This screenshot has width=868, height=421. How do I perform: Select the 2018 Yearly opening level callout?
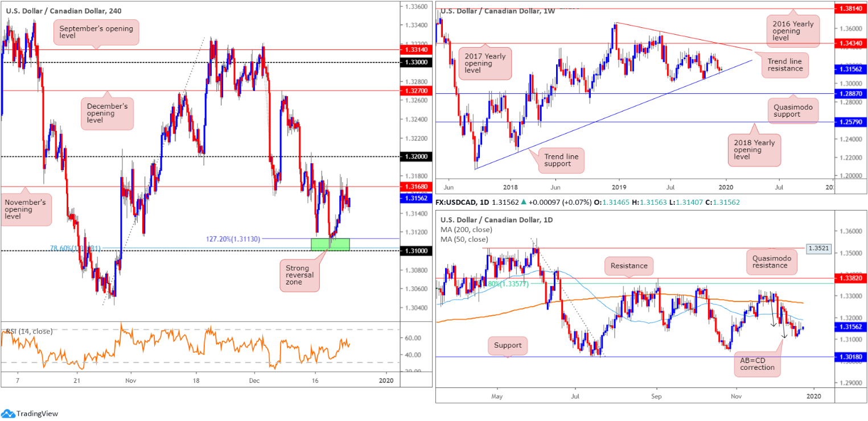tap(755, 150)
